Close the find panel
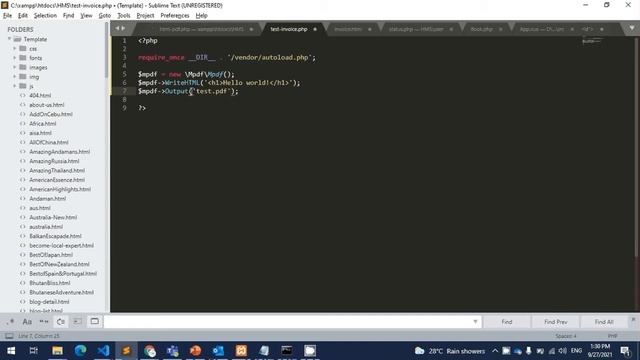Viewport: 640px width, 360px height. (633, 320)
